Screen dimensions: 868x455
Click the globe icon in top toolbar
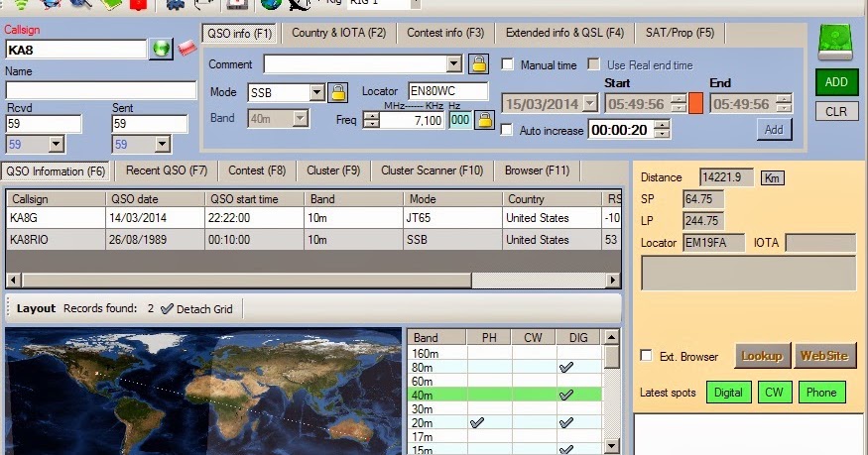271,4
